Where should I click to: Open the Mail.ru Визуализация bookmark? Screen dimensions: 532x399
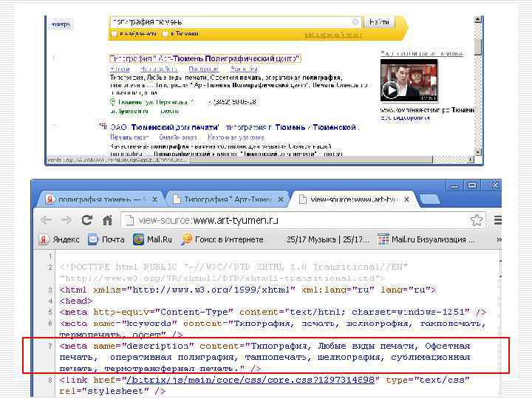pos(426,239)
